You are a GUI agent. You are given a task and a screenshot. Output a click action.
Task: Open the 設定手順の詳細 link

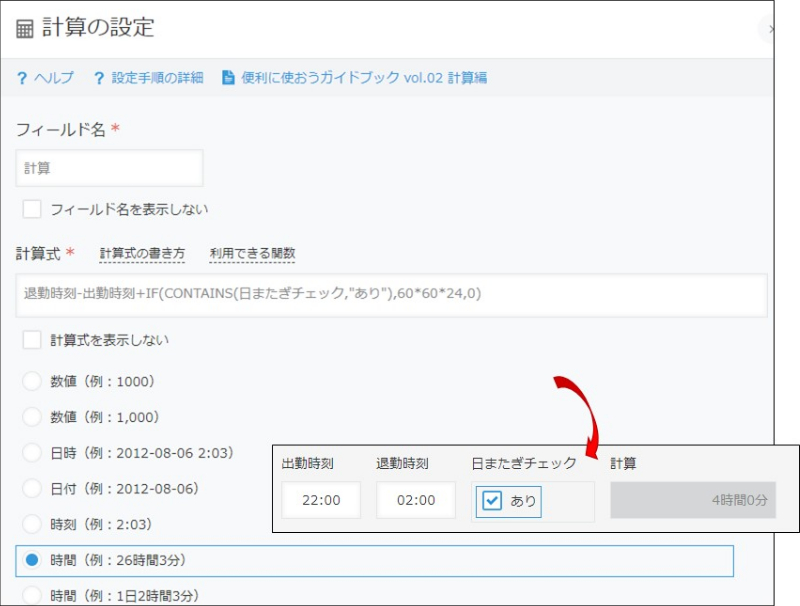[x=158, y=78]
